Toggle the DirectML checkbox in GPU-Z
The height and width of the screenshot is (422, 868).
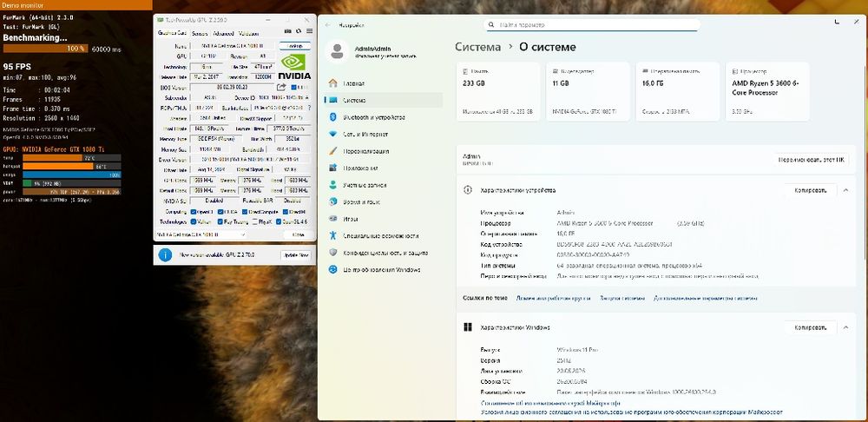[285, 212]
